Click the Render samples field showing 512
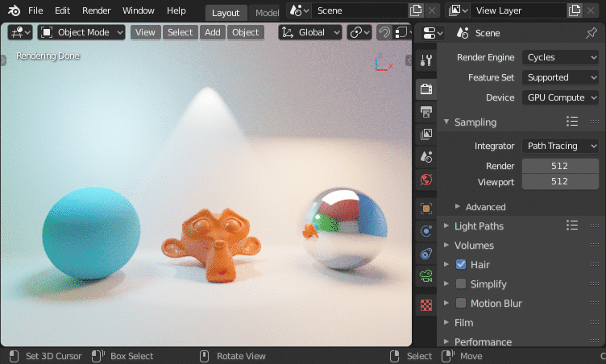 (560, 166)
